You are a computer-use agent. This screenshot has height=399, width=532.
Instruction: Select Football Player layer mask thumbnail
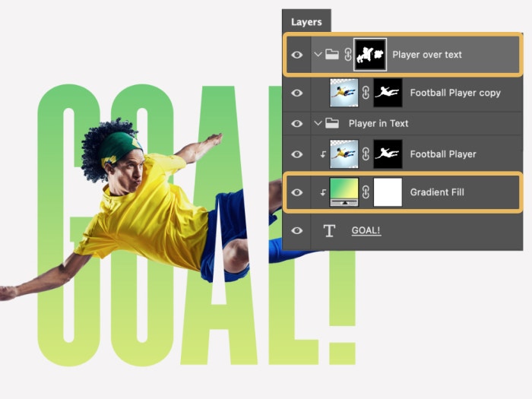click(x=388, y=154)
